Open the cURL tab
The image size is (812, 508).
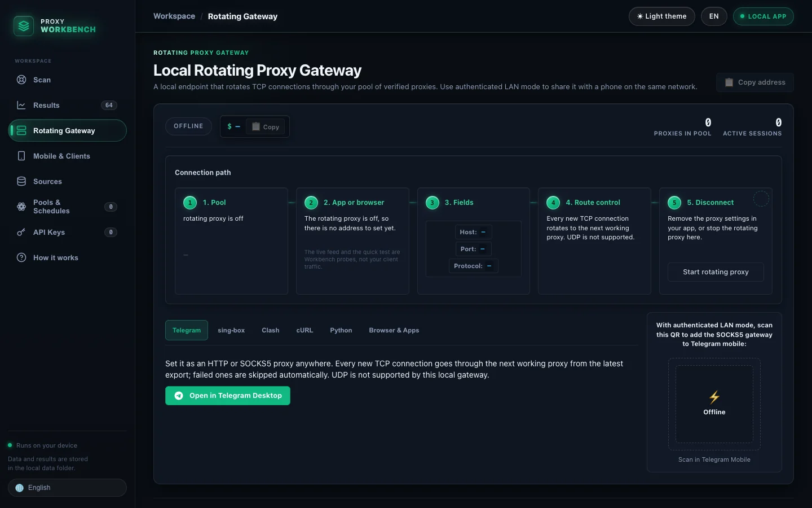(x=304, y=330)
